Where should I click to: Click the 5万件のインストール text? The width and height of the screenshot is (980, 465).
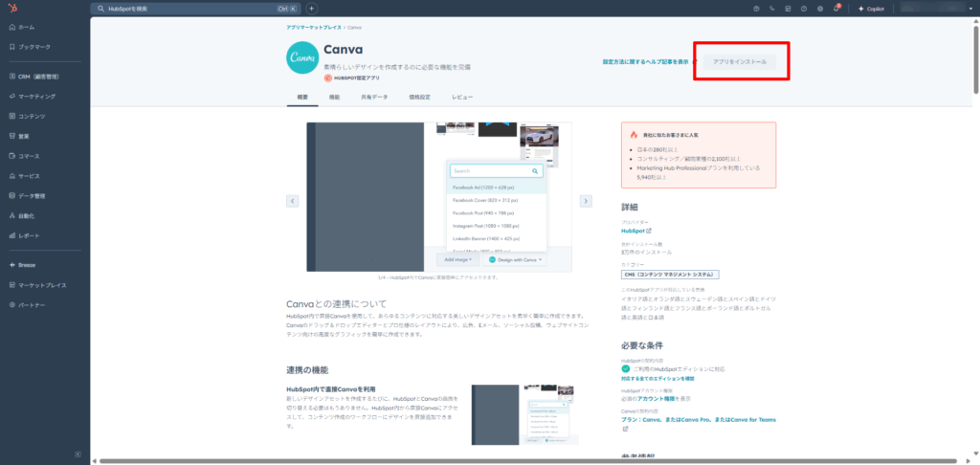click(x=646, y=252)
